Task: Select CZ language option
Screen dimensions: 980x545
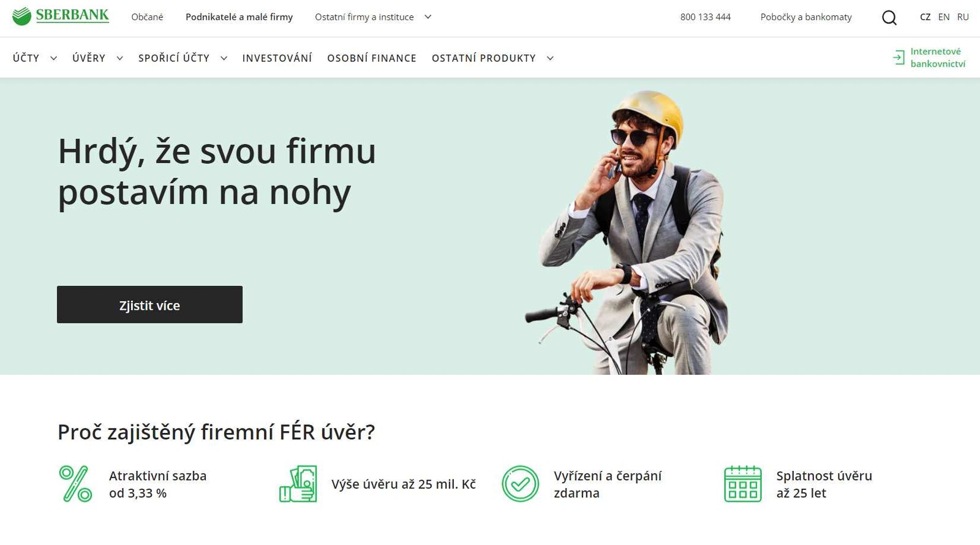Action: click(x=925, y=17)
